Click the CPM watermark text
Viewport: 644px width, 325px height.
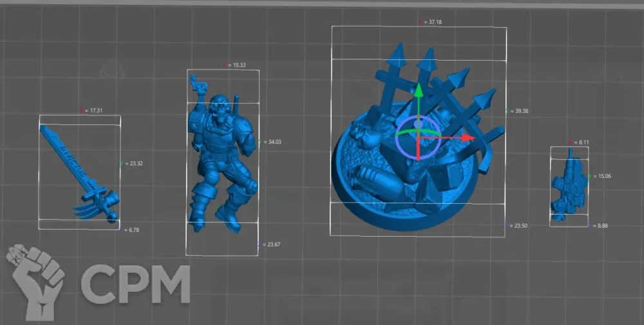pyautogui.click(x=135, y=284)
